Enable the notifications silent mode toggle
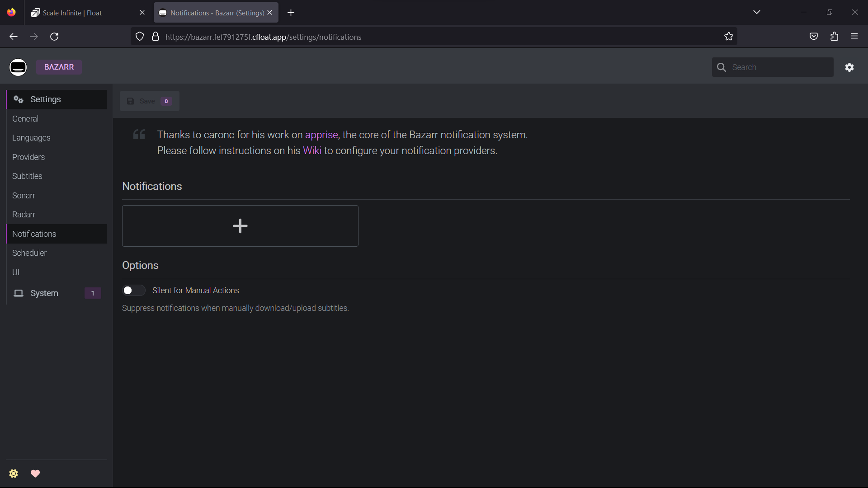868x488 pixels. click(133, 290)
